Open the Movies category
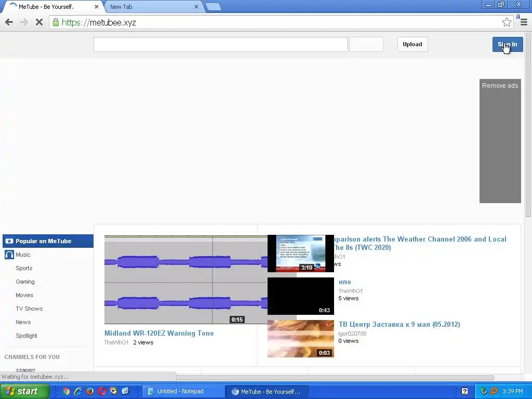Image resolution: width=532 pixels, height=399 pixels. point(24,295)
